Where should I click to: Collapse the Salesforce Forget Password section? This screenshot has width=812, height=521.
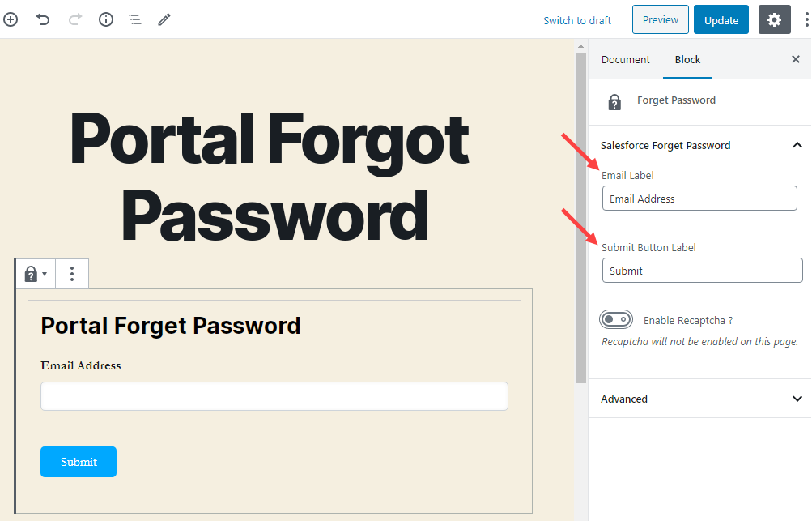(797, 145)
